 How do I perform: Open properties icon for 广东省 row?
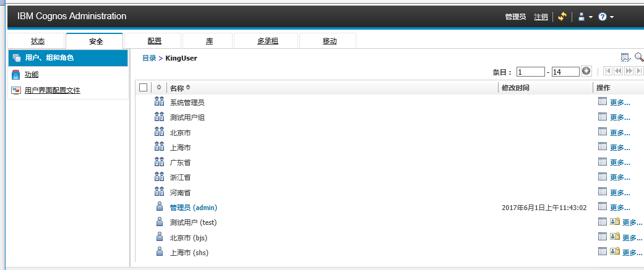[x=602, y=161]
